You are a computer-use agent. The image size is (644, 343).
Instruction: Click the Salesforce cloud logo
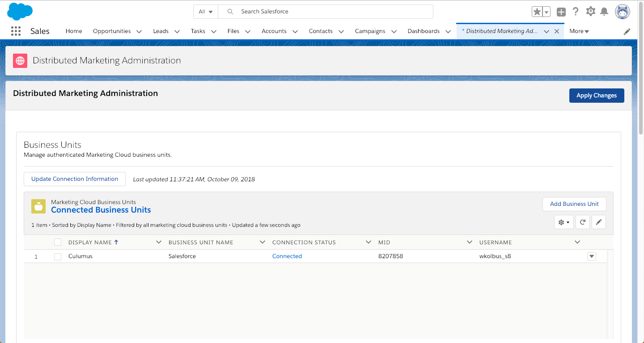20,11
